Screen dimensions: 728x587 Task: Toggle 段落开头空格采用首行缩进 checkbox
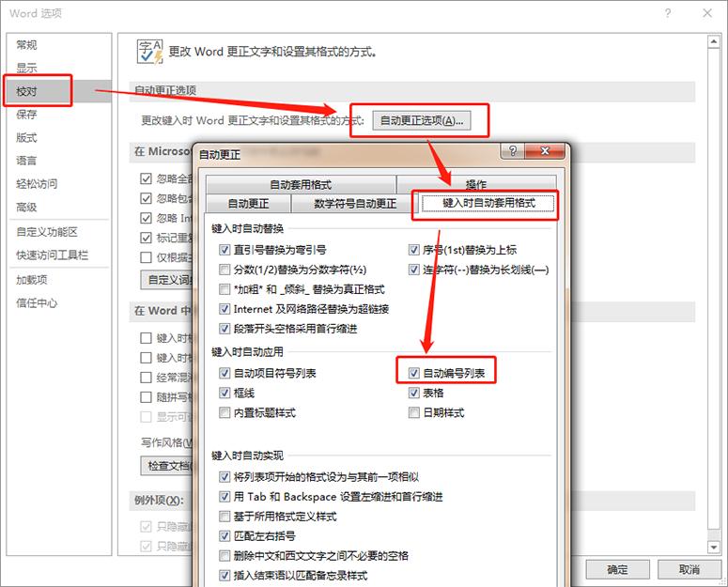click(225, 329)
